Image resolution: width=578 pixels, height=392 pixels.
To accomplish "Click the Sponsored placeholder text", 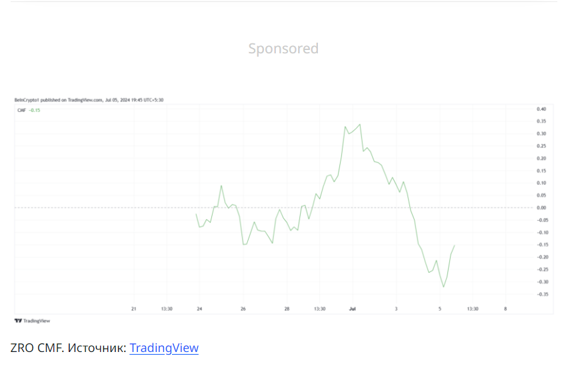I will [283, 49].
